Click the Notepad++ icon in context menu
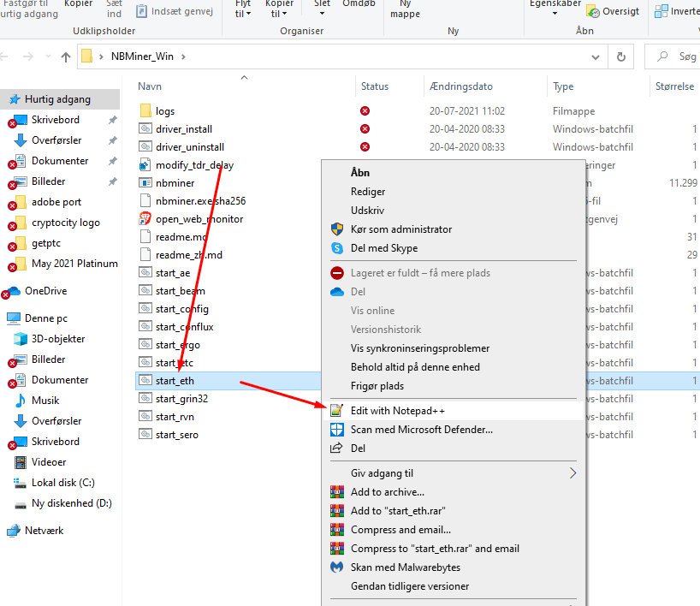 tap(336, 410)
